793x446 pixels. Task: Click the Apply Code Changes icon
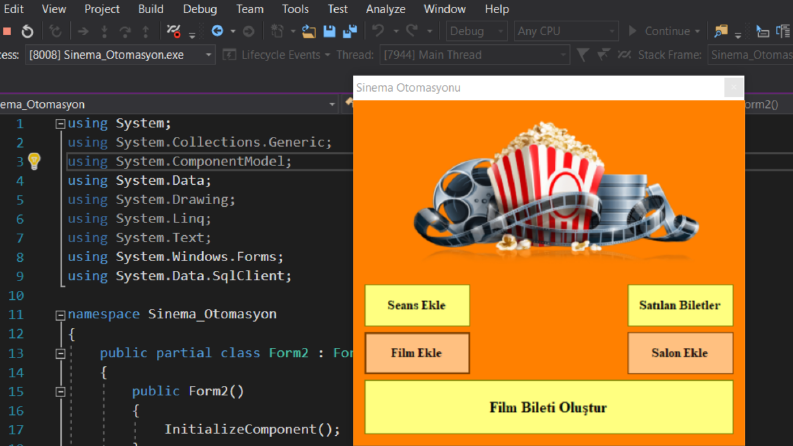[x=55, y=31]
